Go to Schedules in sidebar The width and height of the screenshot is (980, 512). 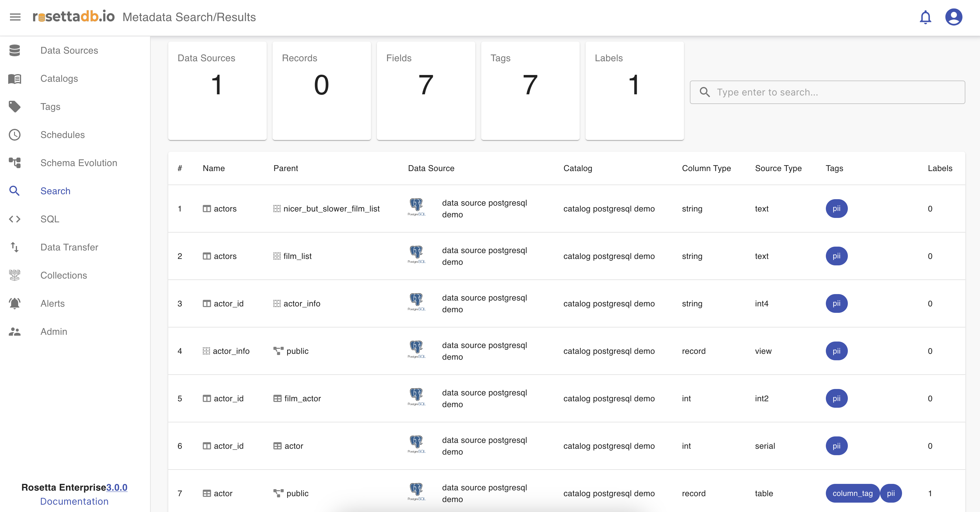click(62, 135)
